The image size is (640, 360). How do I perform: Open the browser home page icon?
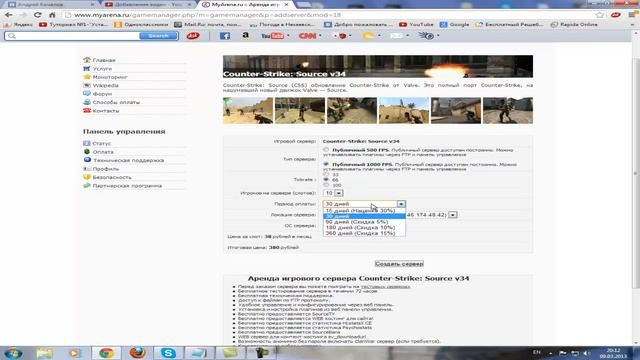tap(52, 15)
